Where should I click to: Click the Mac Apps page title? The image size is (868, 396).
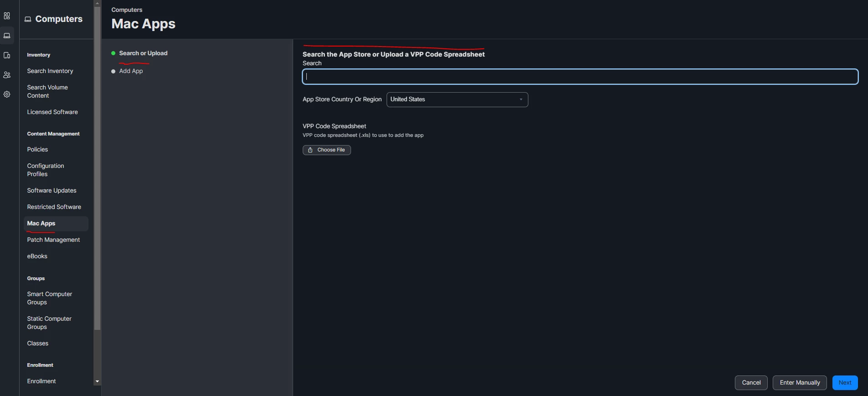pos(143,24)
